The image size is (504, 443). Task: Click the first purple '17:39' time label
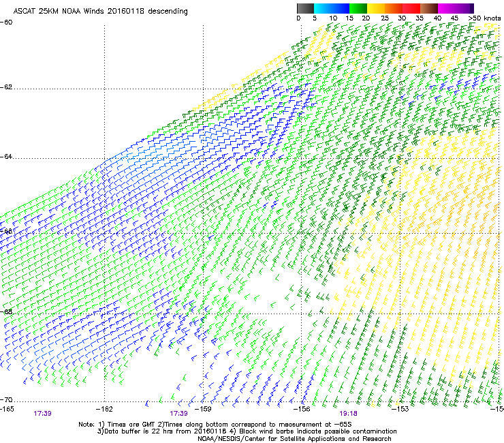coord(42,414)
